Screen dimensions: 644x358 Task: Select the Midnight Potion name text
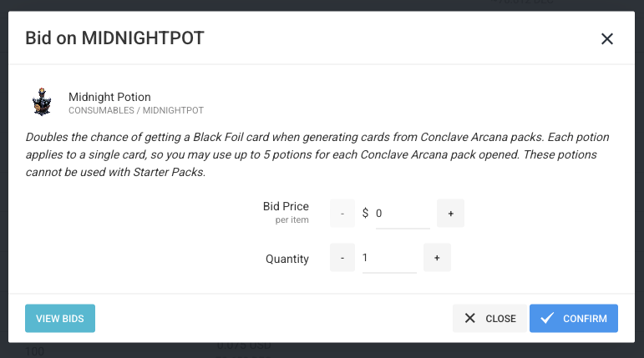coord(109,97)
